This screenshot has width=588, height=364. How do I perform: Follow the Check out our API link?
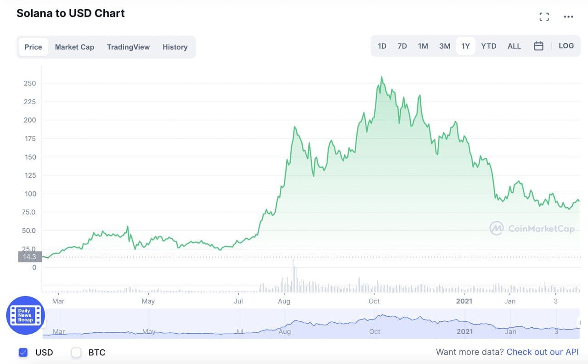[x=543, y=352]
